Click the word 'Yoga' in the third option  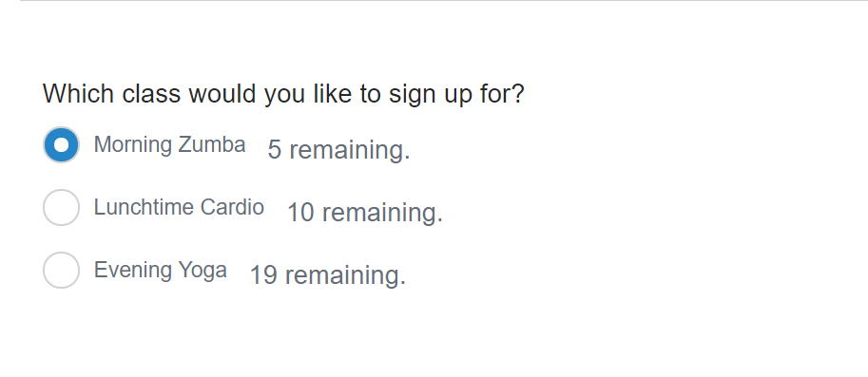coord(203,271)
